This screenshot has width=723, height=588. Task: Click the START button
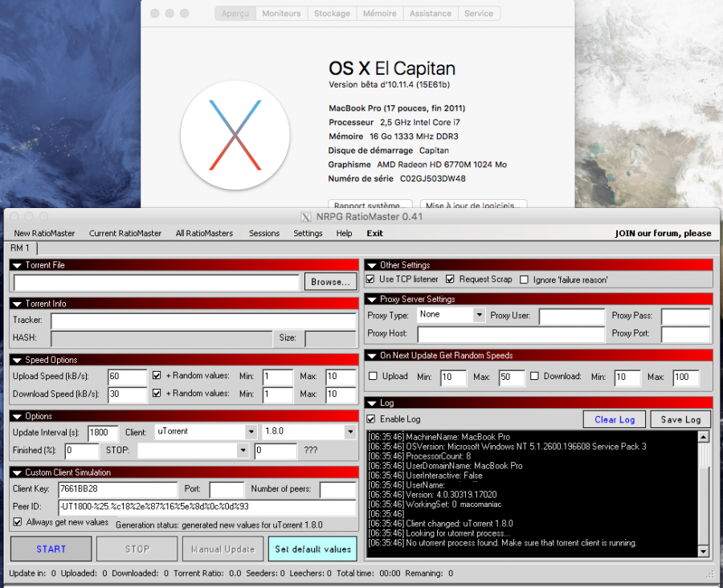pyautogui.click(x=51, y=549)
